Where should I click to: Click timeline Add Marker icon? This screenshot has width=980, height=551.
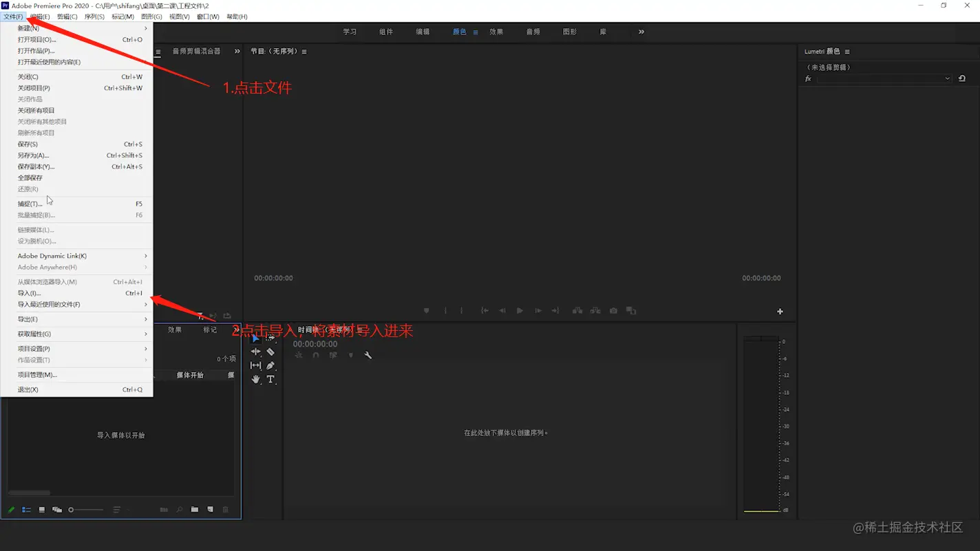(x=351, y=355)
